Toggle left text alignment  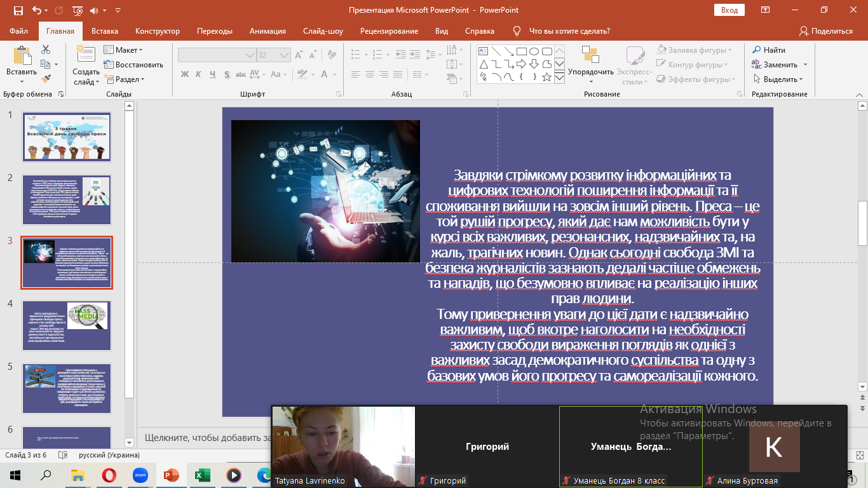[356, 74]
